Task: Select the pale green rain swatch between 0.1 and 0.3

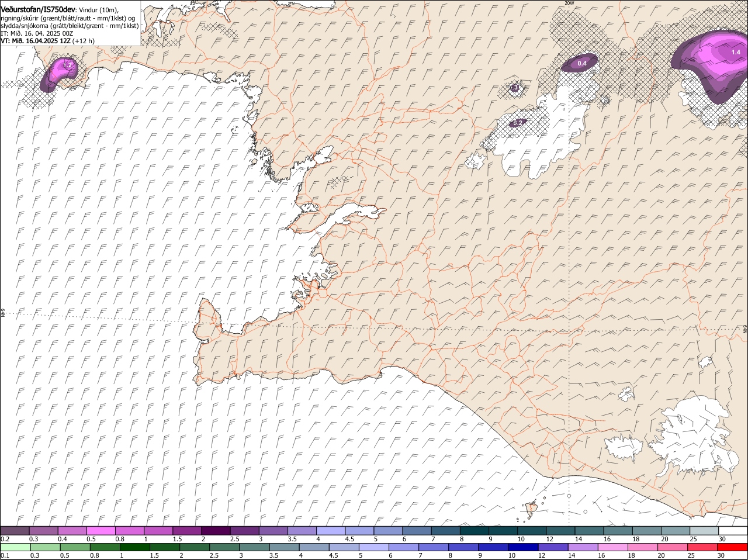Action: [x=15, y=547]
